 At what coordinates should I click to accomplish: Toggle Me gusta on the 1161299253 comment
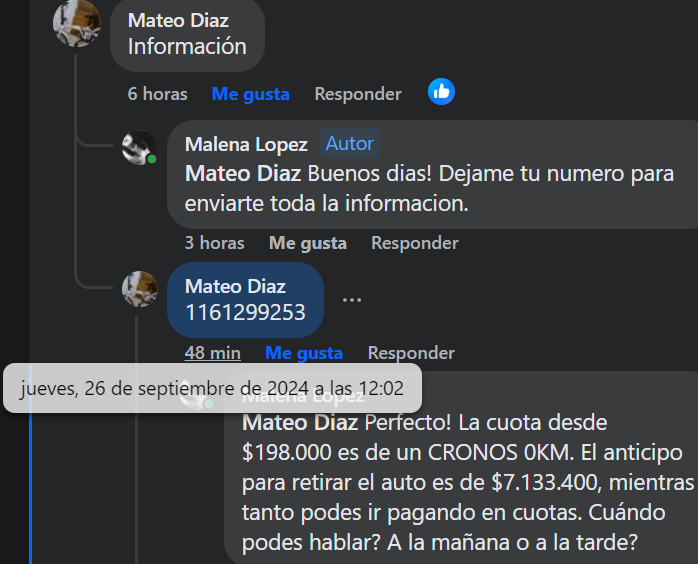[304, 353]
